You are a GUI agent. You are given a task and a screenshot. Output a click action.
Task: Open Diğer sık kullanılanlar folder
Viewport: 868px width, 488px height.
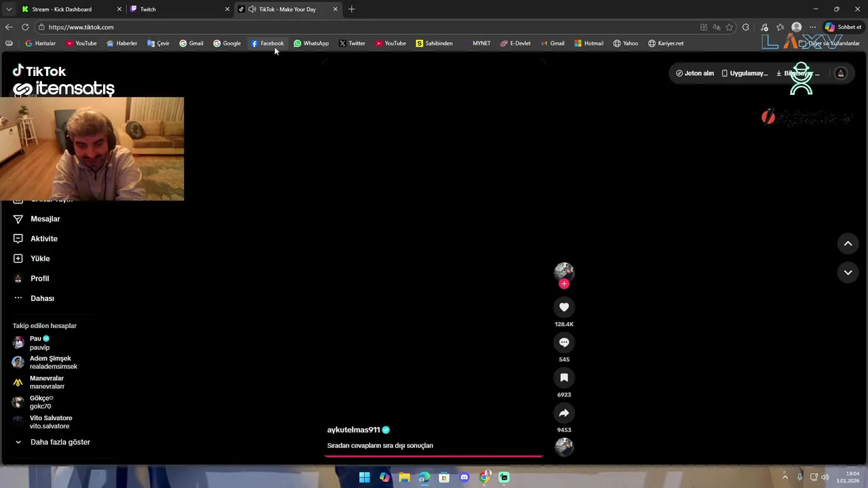pos(829,43)
